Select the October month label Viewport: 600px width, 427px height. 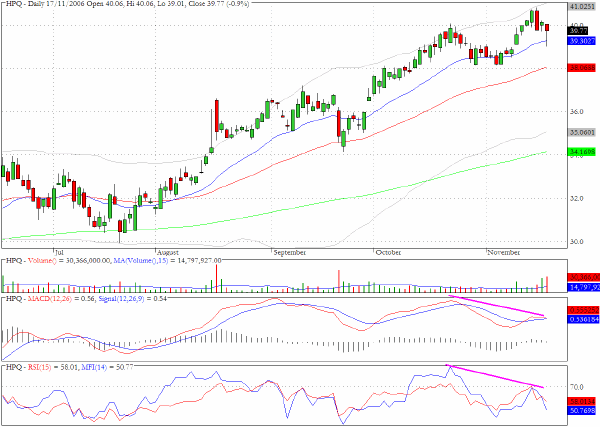coord(388,253)
